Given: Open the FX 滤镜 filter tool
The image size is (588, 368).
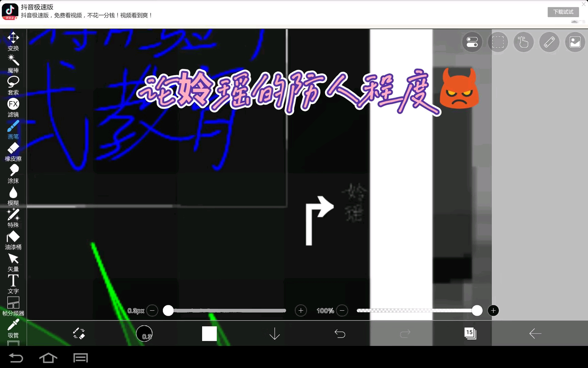Looking at the screenshot, I should point(13,108).
